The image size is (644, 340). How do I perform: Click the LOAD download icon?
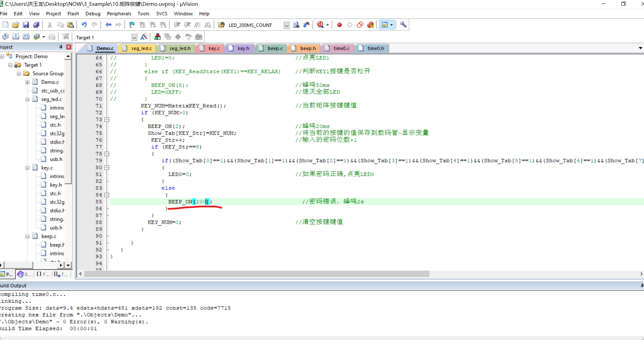[66, 37]
